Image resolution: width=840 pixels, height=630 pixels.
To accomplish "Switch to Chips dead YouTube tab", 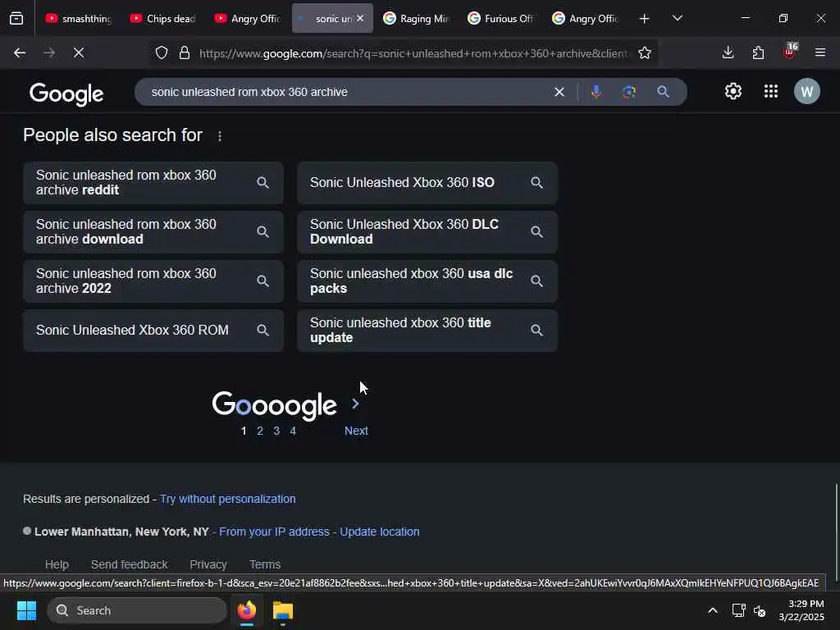I will click(163, 18).
